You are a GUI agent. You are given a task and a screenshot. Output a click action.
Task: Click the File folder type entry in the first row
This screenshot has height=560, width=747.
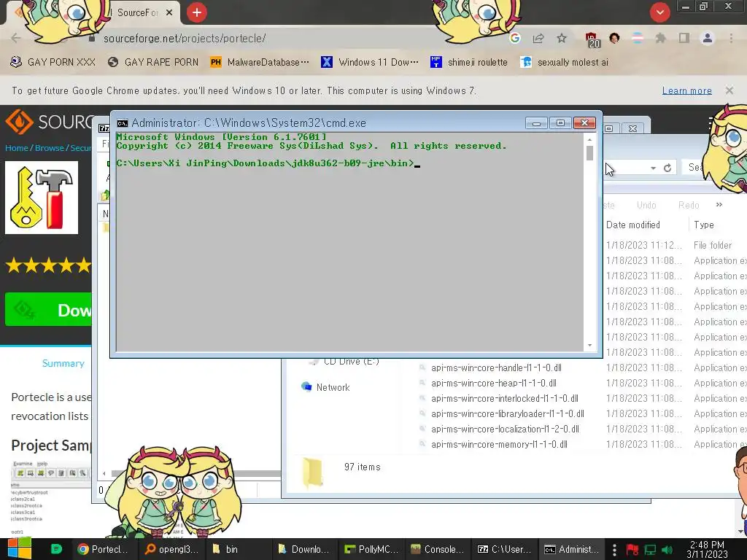pos(712,245)
